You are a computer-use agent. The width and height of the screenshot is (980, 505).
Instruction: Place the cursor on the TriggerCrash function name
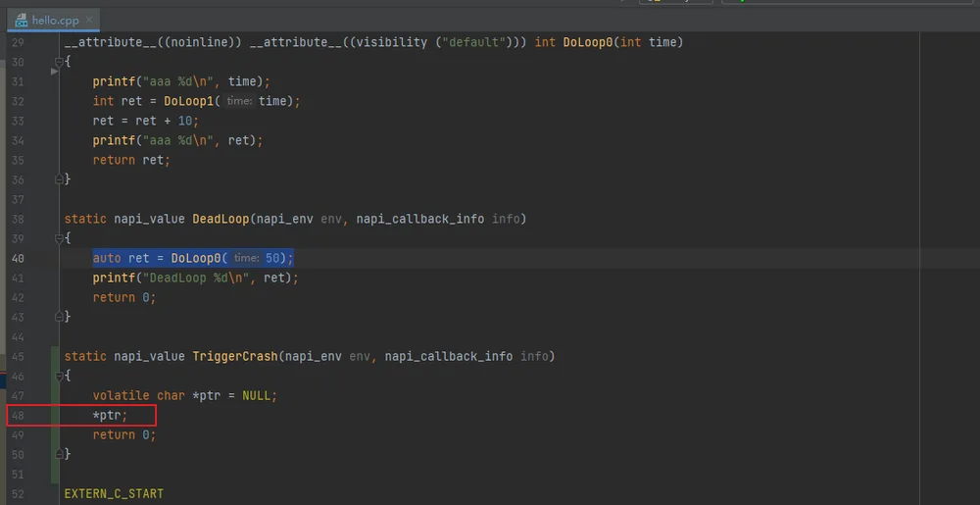coord(235,356)
